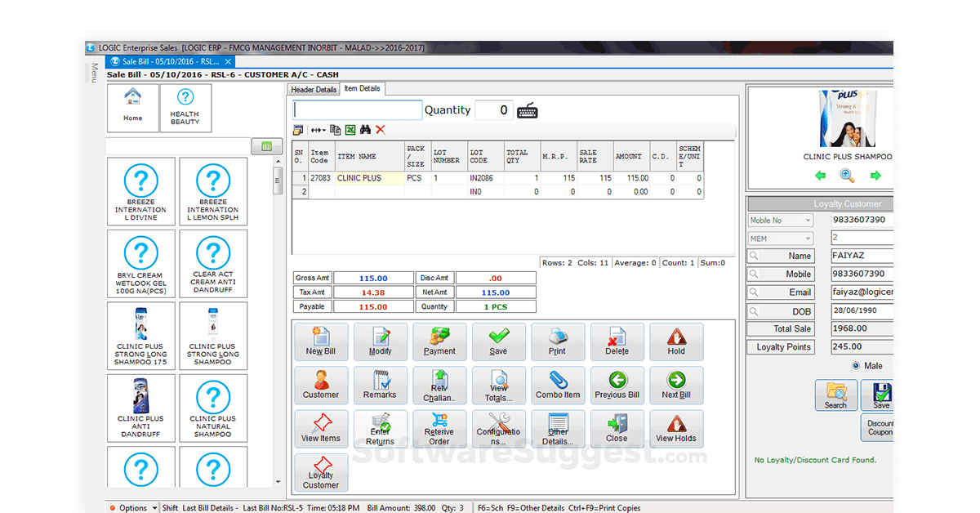Click the CLINIC PLUS item name cell
The image size is (980, 513).
(x=370, y=178)
